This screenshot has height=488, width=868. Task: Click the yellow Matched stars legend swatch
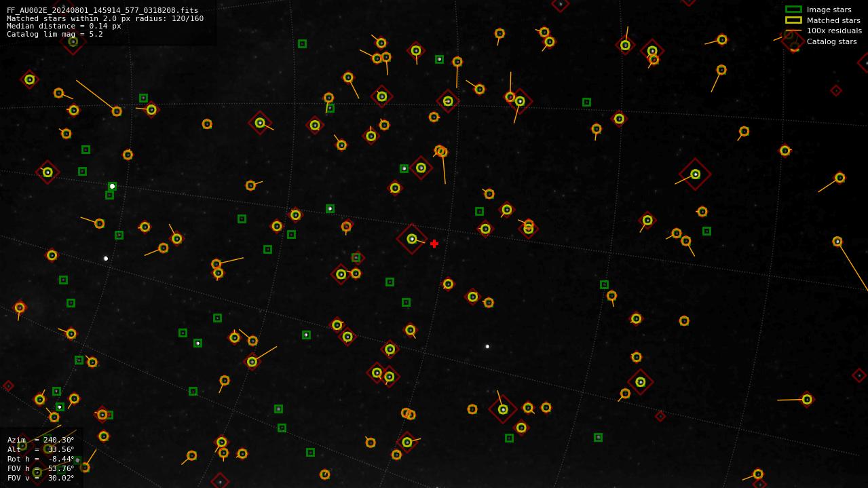793,20
